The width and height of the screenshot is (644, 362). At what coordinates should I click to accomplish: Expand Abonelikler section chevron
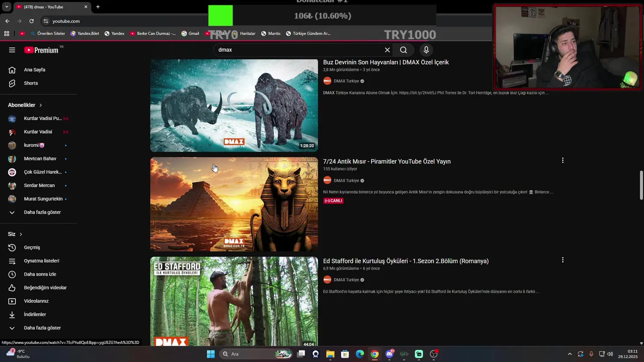[x=40, y=105]
